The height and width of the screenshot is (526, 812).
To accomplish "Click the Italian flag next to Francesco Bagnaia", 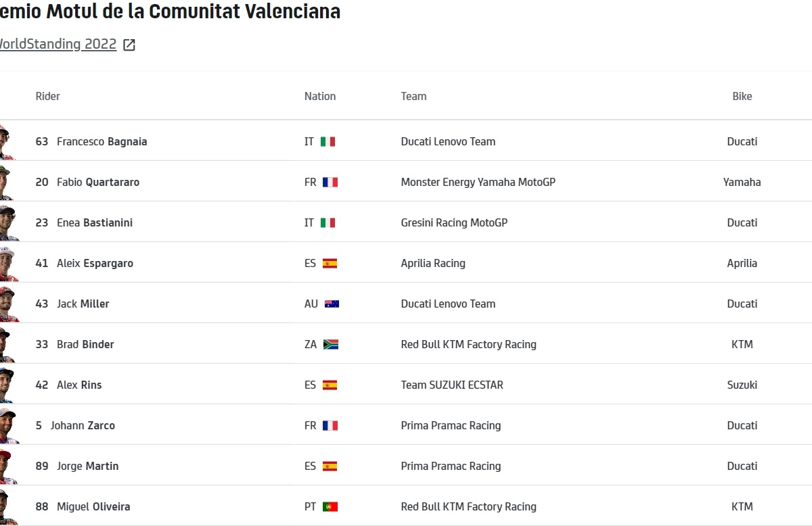I will click(328, 142).
